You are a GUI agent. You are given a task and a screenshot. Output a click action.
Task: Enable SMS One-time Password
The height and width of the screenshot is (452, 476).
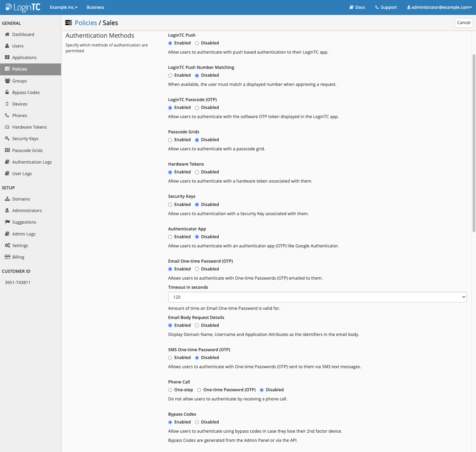tap(170, 358)
